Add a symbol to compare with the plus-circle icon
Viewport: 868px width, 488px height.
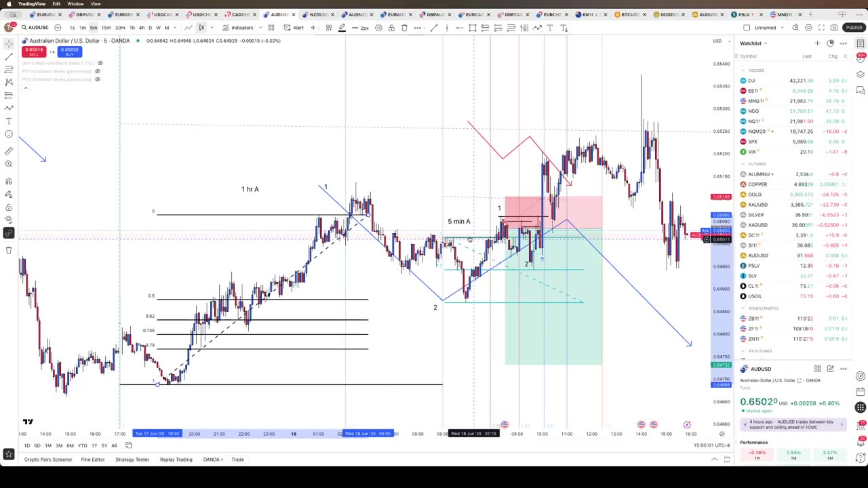[58, 28]
